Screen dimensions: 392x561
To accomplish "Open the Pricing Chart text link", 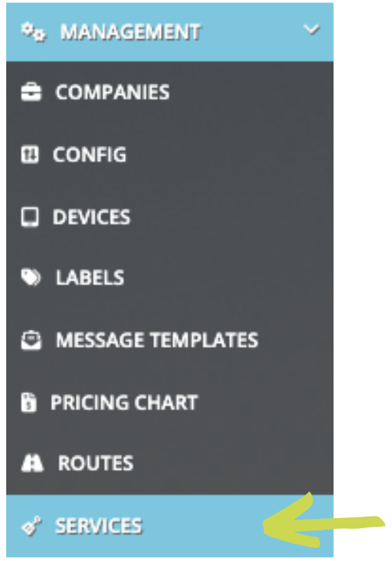I will [x=123, y=402].
